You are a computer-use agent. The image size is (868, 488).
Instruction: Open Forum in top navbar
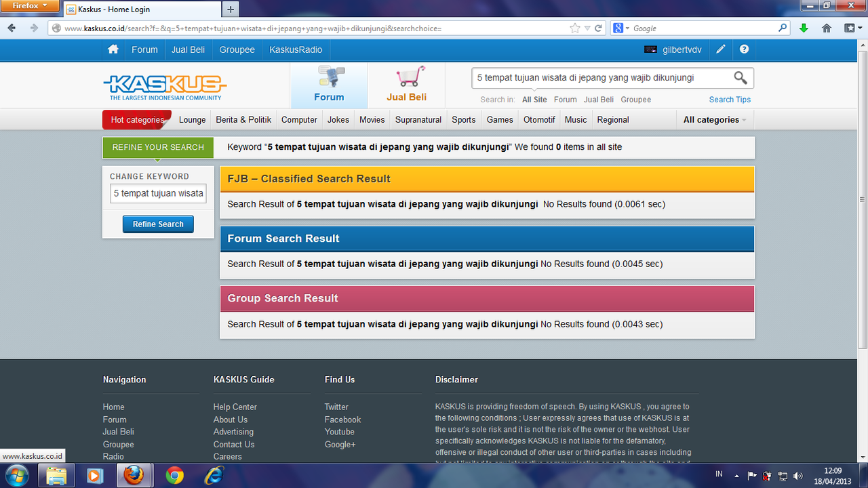point(144,49)
